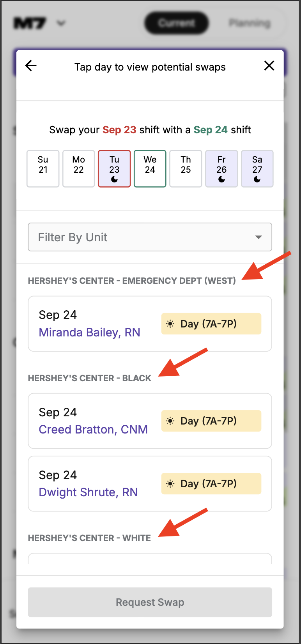Expand the chevron next to M7 logo
Screen dimensions: 301x644
[x=61, y=23]
